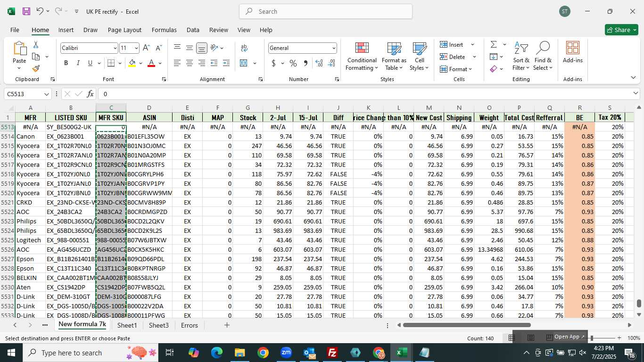
Task: Click the Fill down icon in Editing
Action: point(494,57)
